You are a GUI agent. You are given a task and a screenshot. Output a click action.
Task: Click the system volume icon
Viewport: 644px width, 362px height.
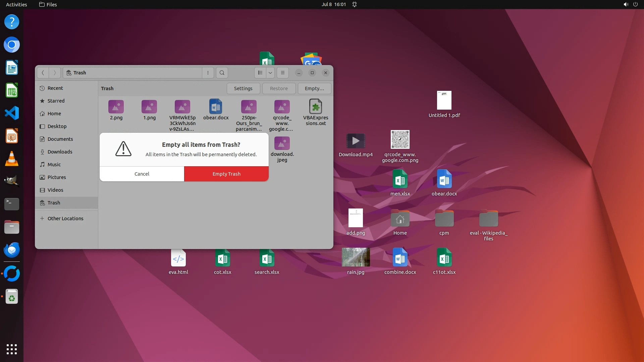point(626,4)
